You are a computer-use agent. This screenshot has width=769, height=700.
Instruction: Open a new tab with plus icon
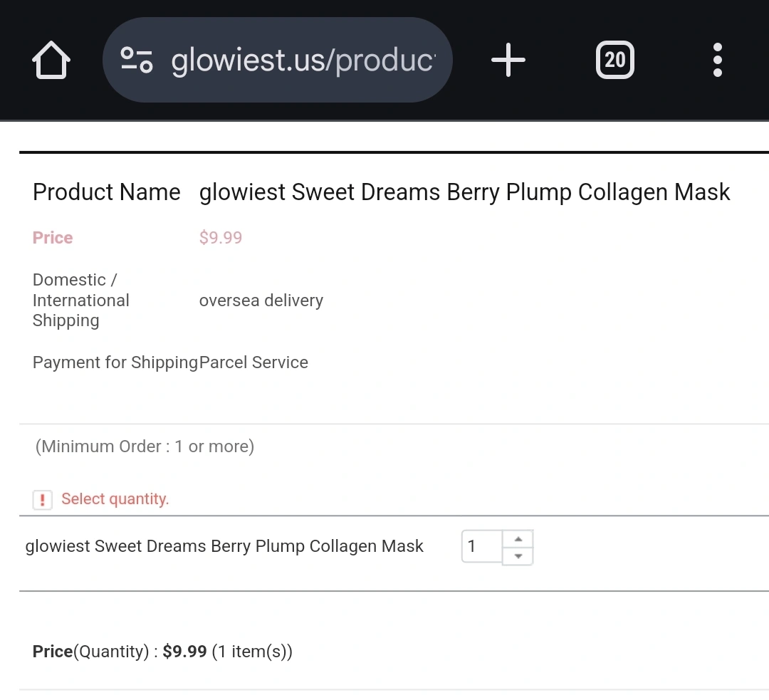pos(508,61)
